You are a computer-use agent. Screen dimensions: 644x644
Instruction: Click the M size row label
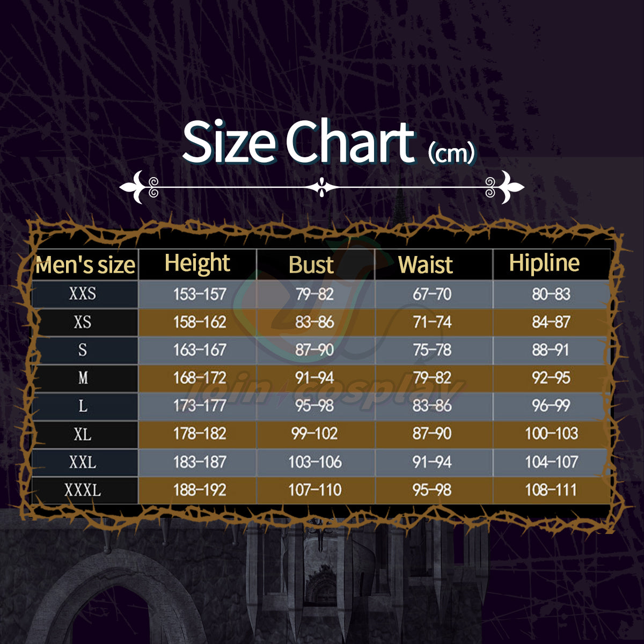point(83,378)
